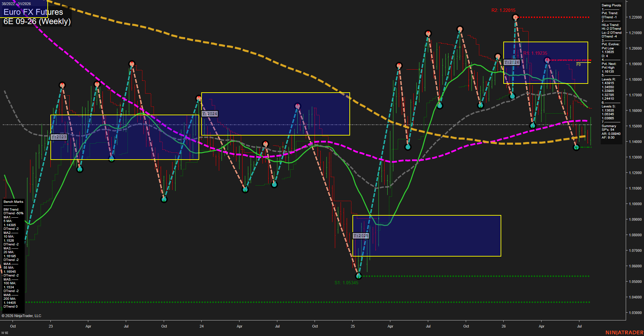Click the 1.19000 price axis label

[x=635, y=64]
